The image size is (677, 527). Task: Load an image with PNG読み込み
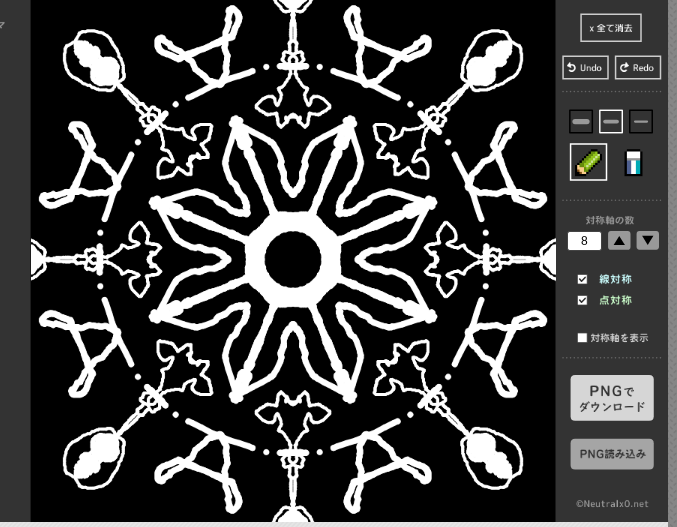pos(611,454)
